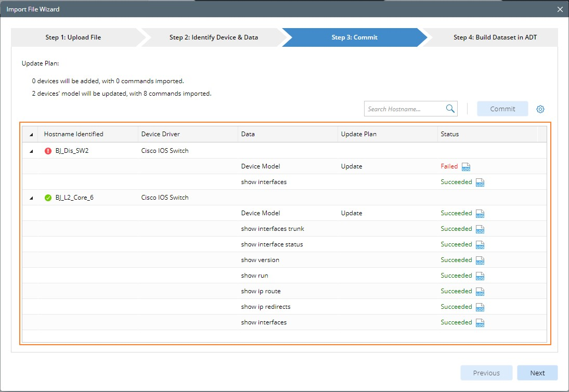View log for show ip redirects

(480, 307)
